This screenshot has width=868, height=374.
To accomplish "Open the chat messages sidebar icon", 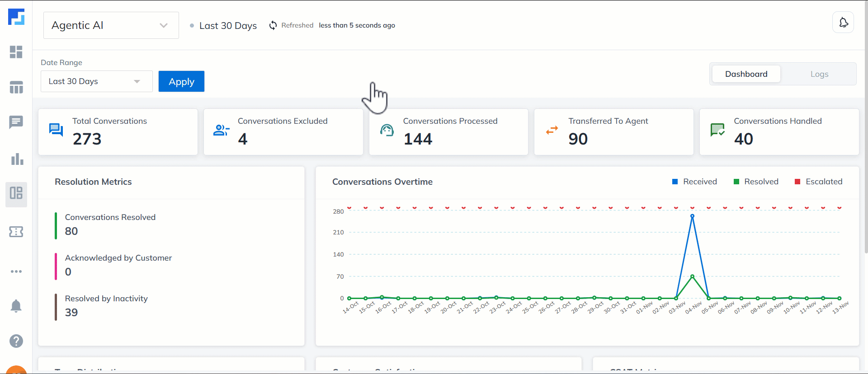I will [16, 122].
